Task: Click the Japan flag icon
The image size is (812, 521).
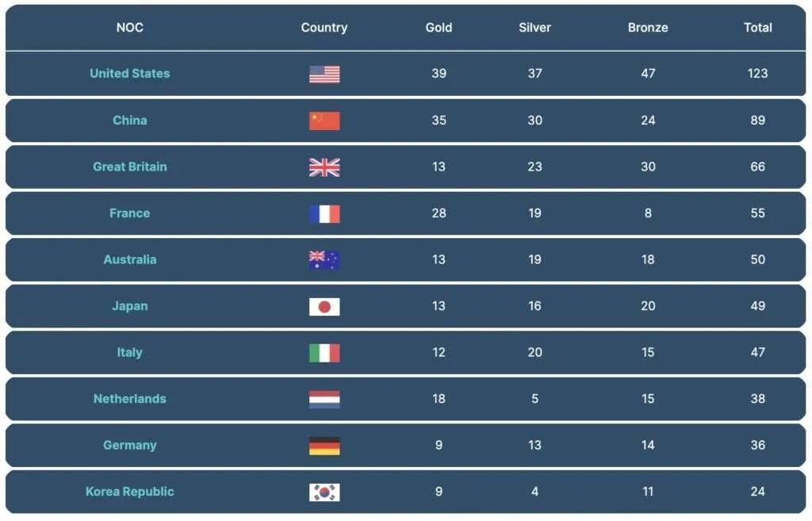Action: [324, 307]
